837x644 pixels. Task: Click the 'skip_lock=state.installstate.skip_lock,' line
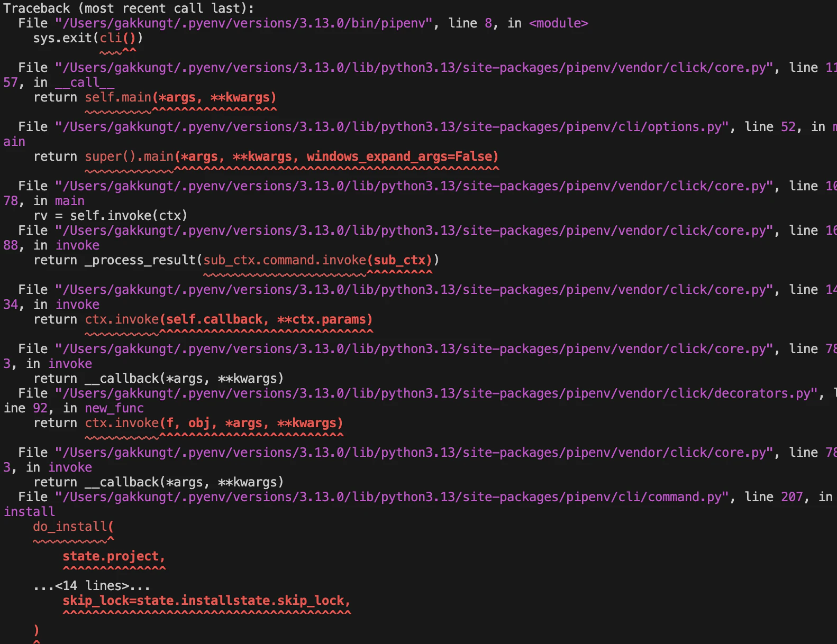pyautogui.click(x=206, y=601)
